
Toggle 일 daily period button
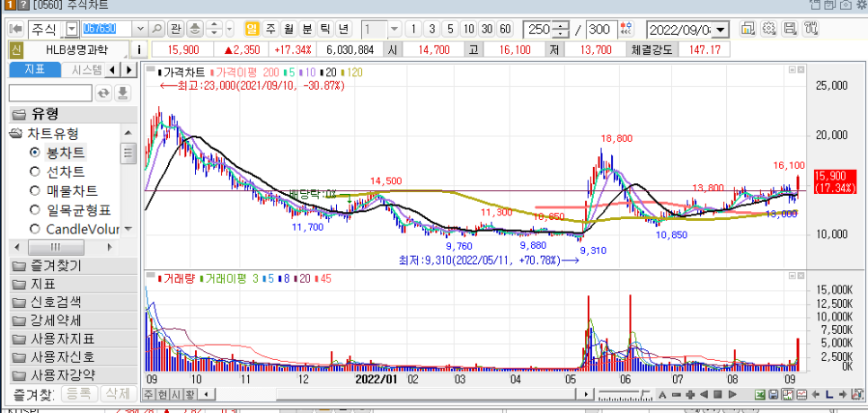pyautogui.click(x=252, y=29)
